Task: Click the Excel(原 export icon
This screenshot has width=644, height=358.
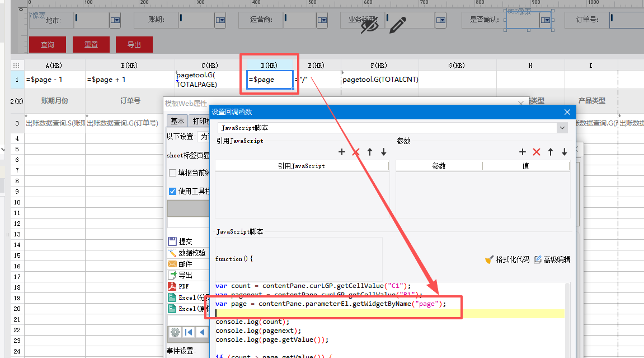Action: click(172, 309)
